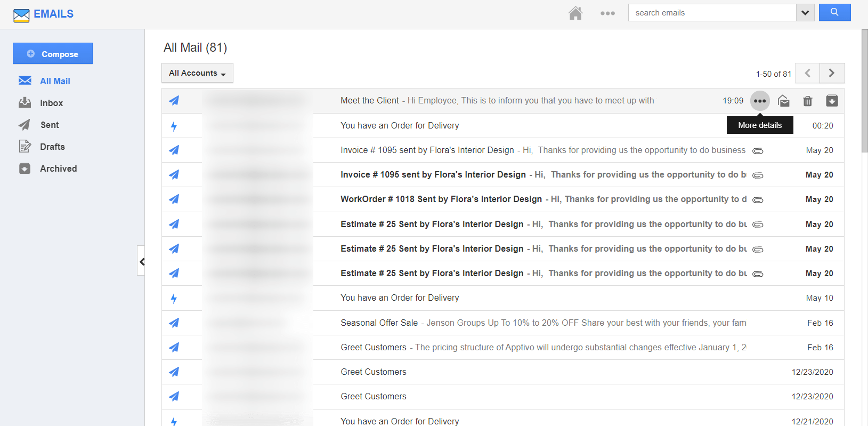Open the All Accounts dropdown

197,73
